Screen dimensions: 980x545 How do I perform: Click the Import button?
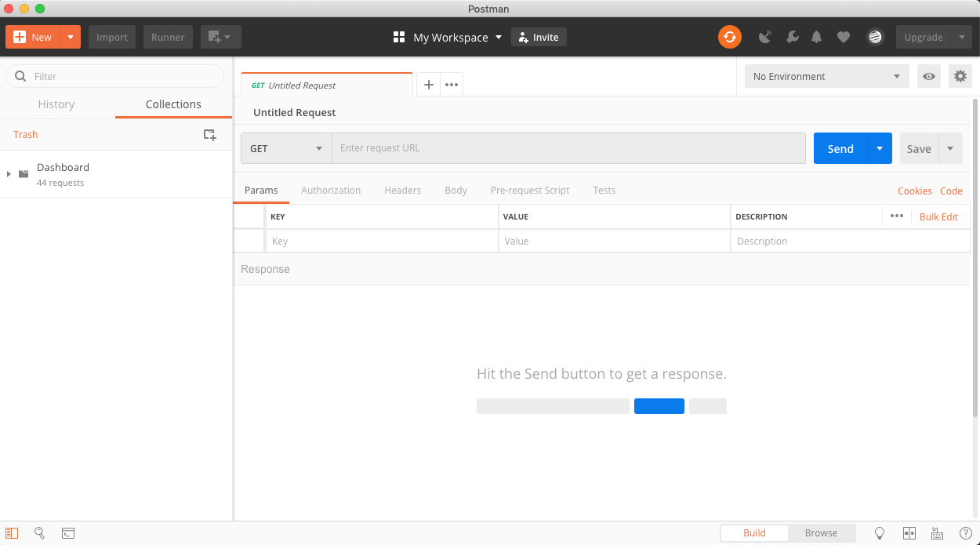coord(112,37)
